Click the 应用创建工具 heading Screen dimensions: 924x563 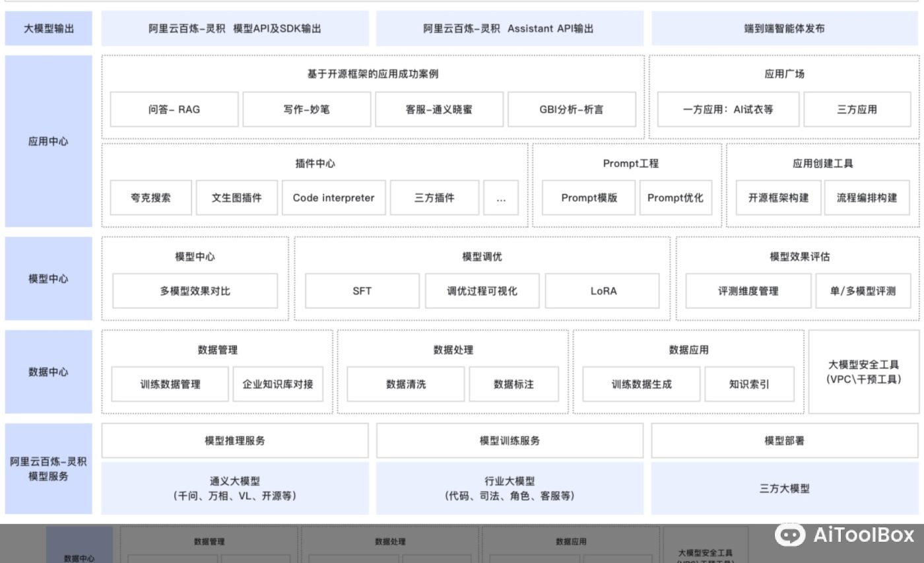point(823,163)
